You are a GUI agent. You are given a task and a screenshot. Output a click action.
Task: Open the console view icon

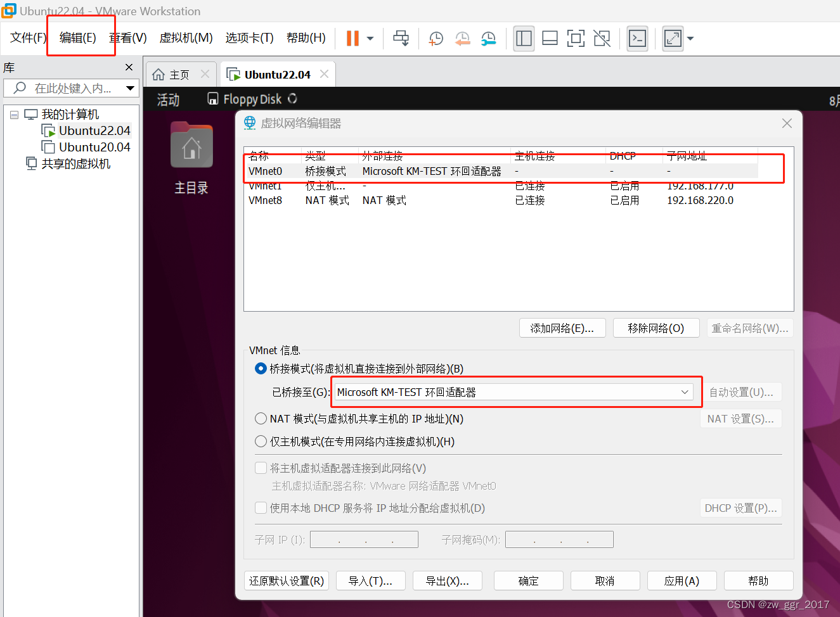(637, 39)
